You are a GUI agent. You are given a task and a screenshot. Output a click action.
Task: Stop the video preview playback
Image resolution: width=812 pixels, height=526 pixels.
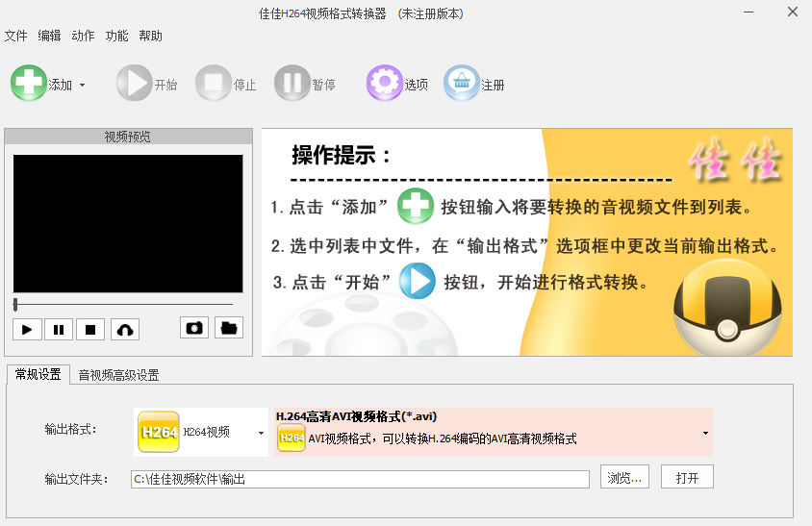pos(90,330)
